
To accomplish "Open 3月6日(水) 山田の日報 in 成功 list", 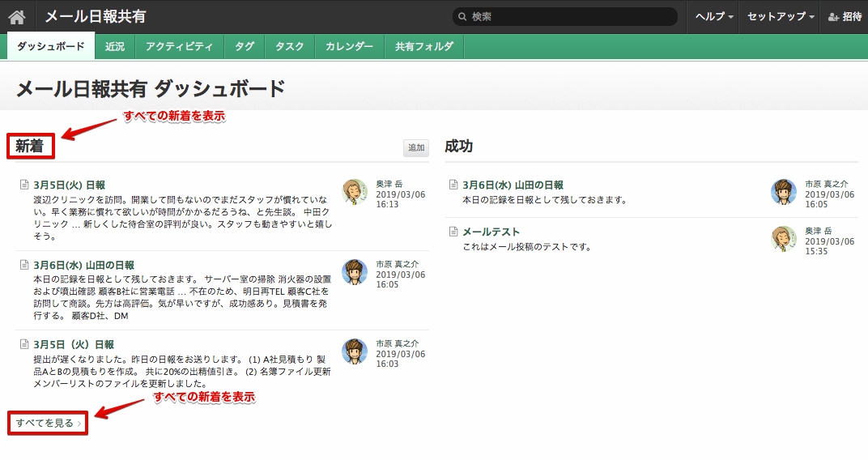I will (x=513, y=185).
